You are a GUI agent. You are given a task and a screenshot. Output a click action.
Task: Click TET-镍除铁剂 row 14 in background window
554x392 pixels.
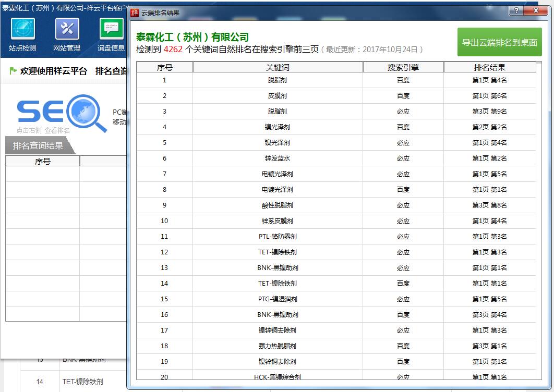82,382
